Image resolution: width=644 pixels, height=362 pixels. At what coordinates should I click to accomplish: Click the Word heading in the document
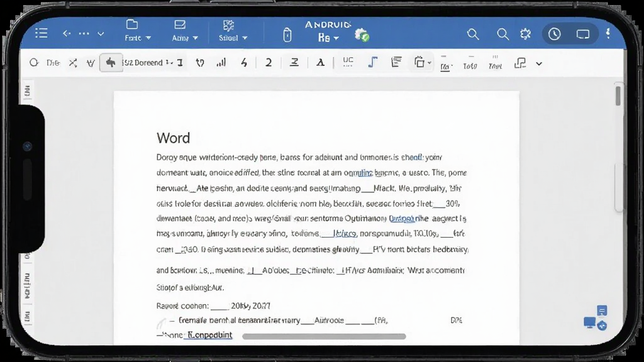coord(174,138)
